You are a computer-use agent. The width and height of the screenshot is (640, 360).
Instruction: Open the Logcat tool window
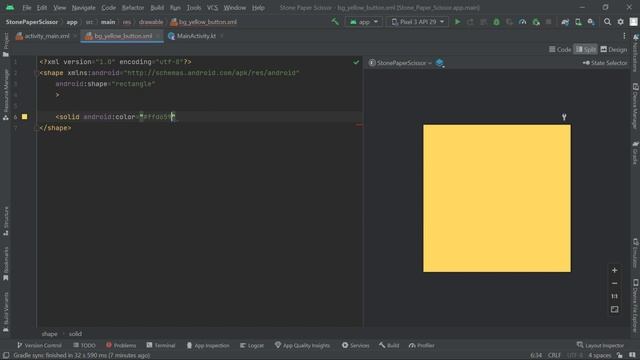pos(252,345)
